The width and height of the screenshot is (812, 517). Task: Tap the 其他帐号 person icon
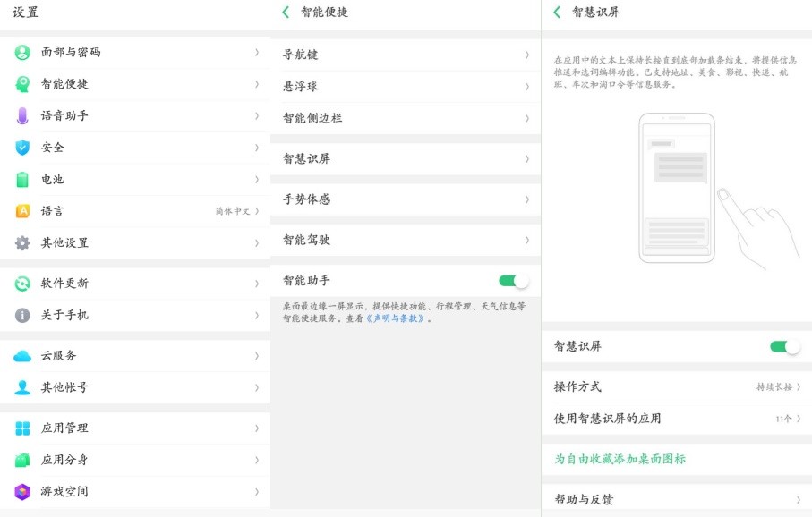(22, 387)
